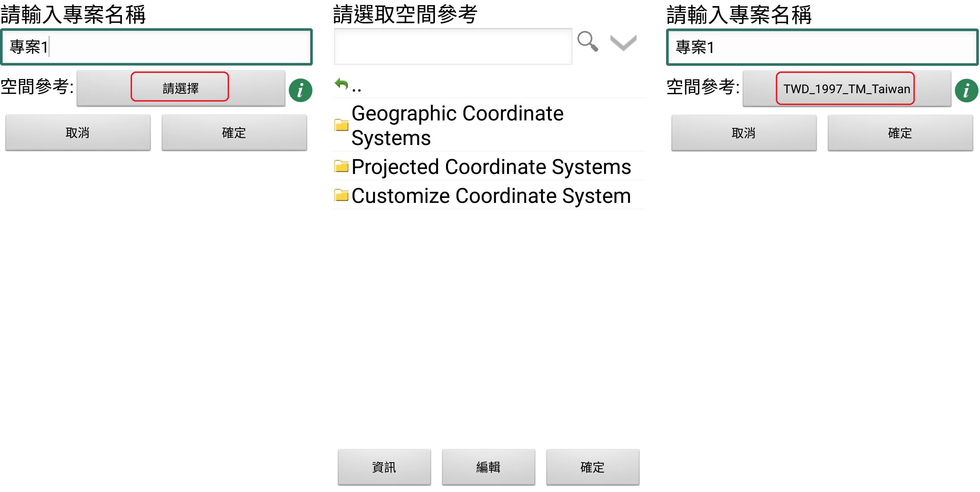The image size is (980, 492).
Task: Open Customize Coordinate System folder
Action: click(490, 196)
